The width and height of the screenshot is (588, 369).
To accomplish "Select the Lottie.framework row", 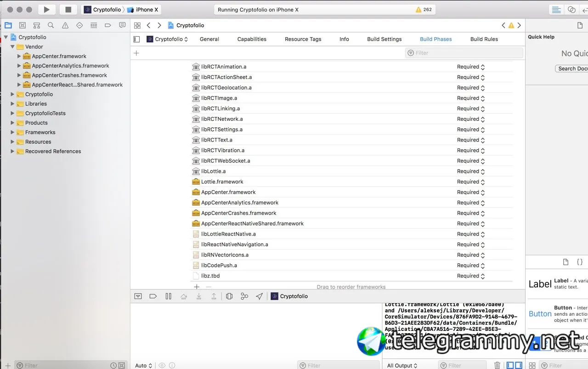I will click(x=352, y=182).
